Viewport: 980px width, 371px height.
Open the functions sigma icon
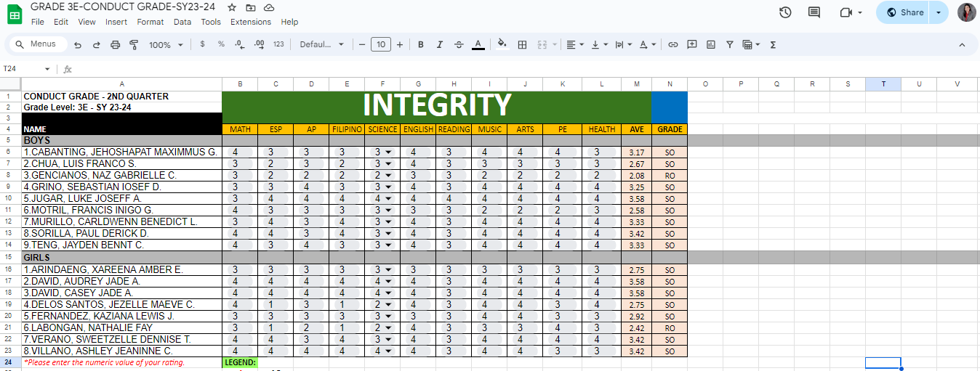pyautogui.click(x=773, y=45)
